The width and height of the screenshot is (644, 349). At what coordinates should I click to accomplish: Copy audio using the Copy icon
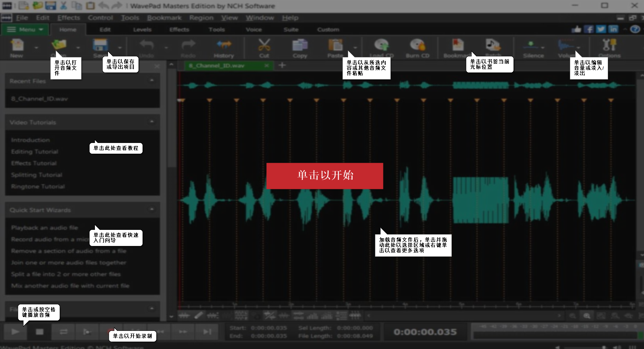click(300, 47)
